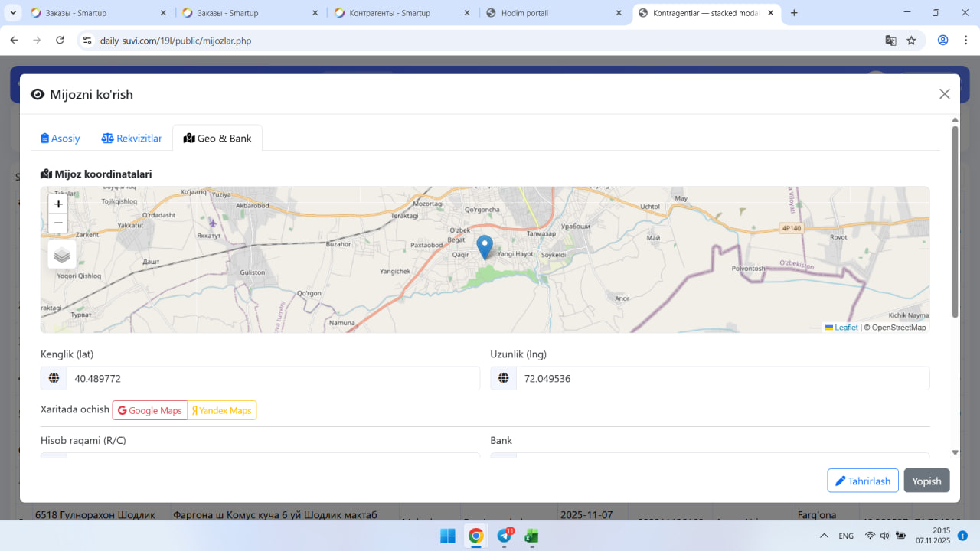
Task: Click globe icon beside latitude field
Action: [54, 378]
